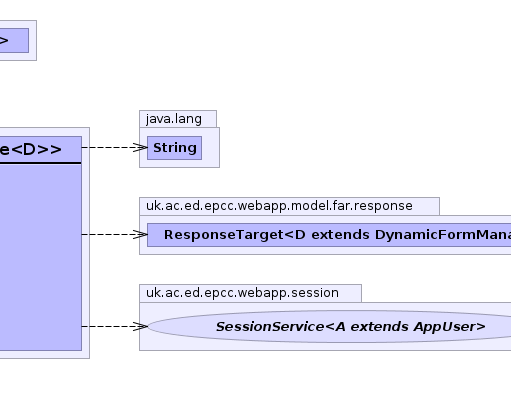Click the String class node

tap(174, 148)
